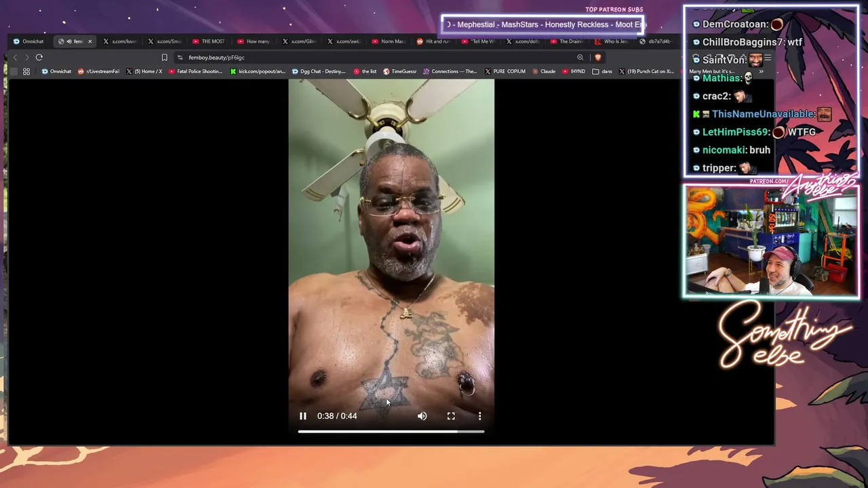Switch to the "Tell Me W" YouTube tab
868x488 pixels.
pyautogui.click(x=478, y=41)
